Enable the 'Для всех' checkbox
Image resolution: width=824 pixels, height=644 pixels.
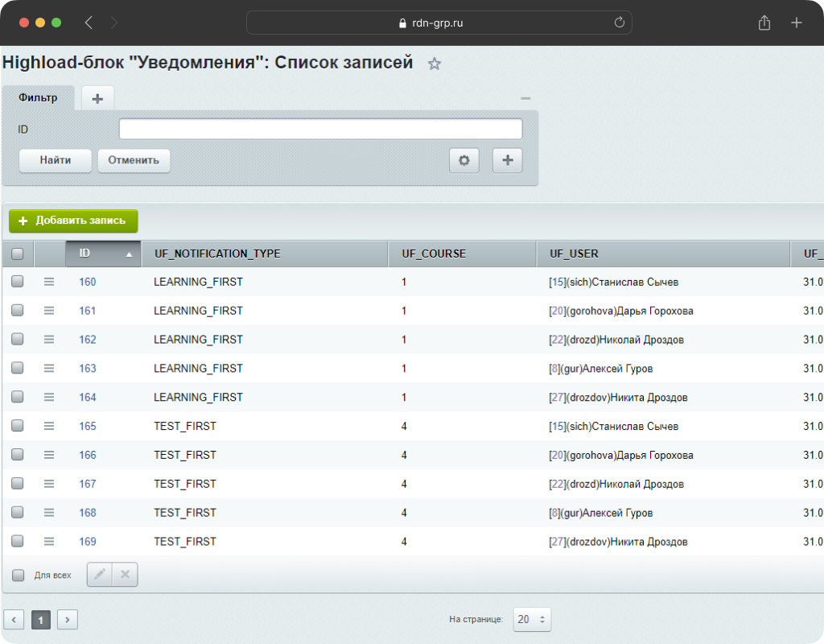coord(19,575)
